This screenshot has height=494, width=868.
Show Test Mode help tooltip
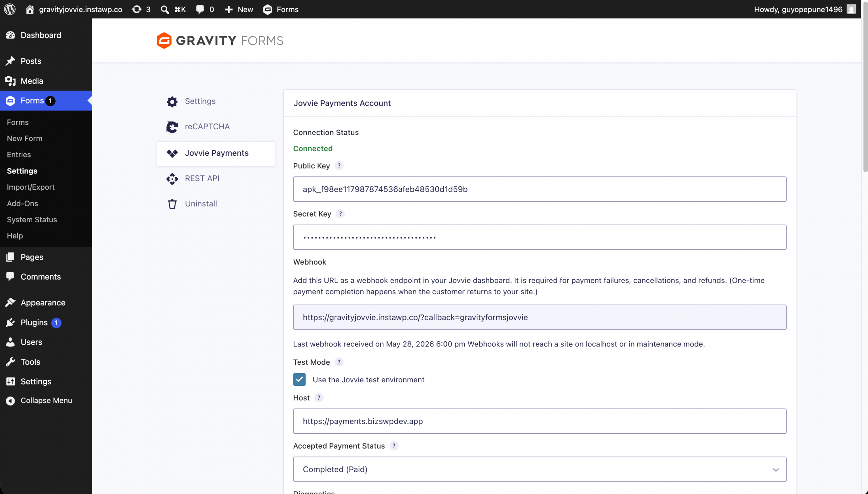(339, 362)
